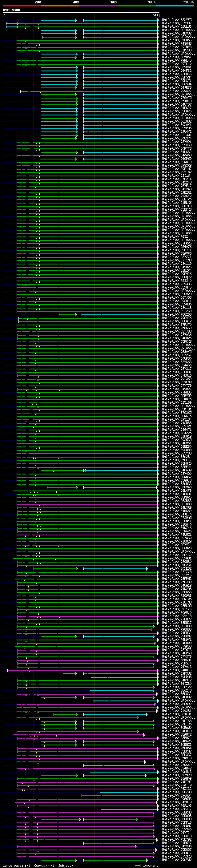Screen dimensions: 197x868
Task: Click label UniRef100_Q2FBK6
Action: 176,74
